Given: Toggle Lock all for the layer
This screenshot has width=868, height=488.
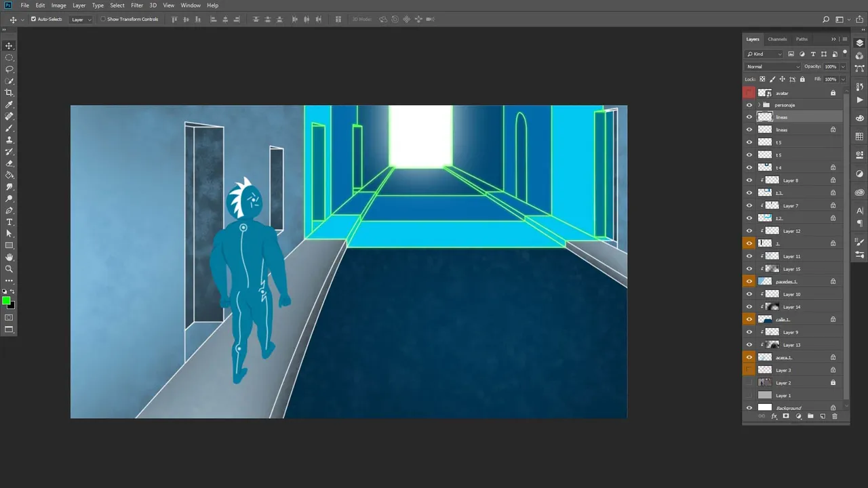Looking at the screenshot, I should [x=802, y=79].
